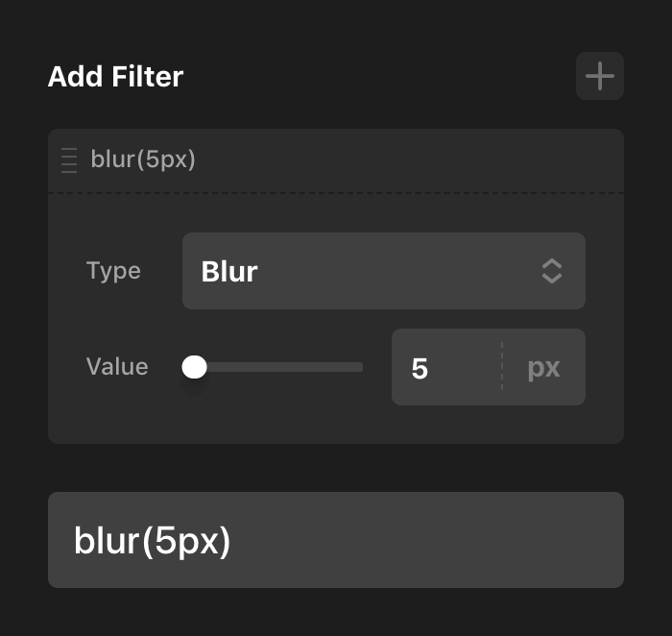Screen dimensions: 672x636
Task: Click the middle of the Value slider track
Action: pos(278,366)
